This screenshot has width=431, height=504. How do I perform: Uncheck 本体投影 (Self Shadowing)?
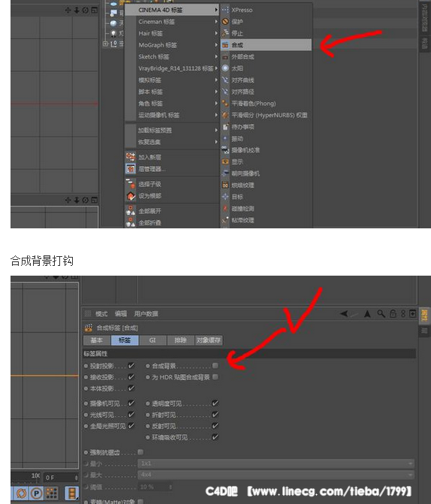[x=131, y=388]
